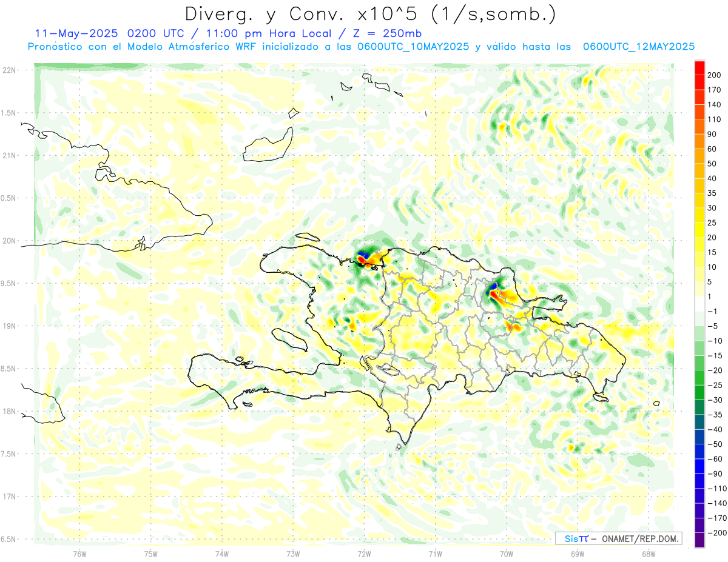Click the green colorbar swatch between -20 and -25
This screenshot has width=728, height=562.
699,378
